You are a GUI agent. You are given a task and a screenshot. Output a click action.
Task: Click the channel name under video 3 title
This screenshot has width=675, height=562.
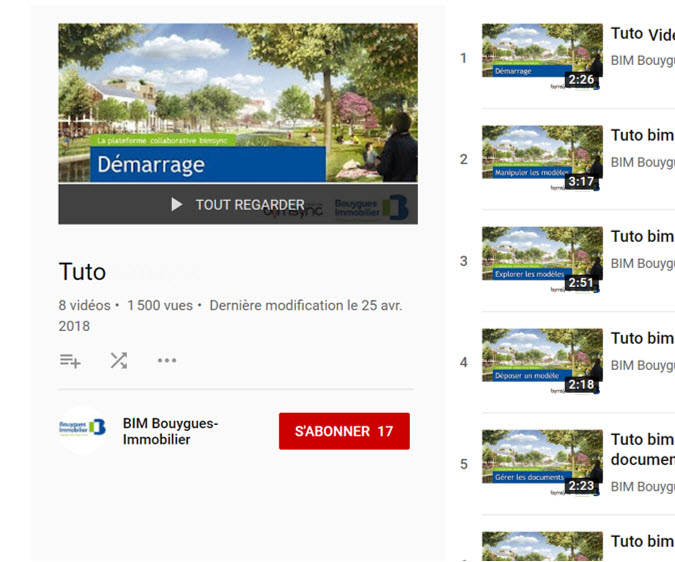click(643, 263)
